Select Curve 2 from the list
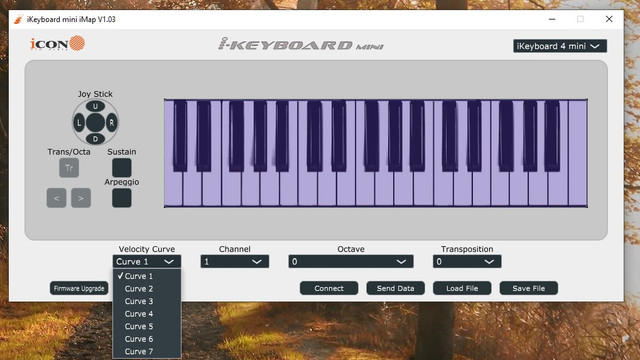 [x=147, y=289]
